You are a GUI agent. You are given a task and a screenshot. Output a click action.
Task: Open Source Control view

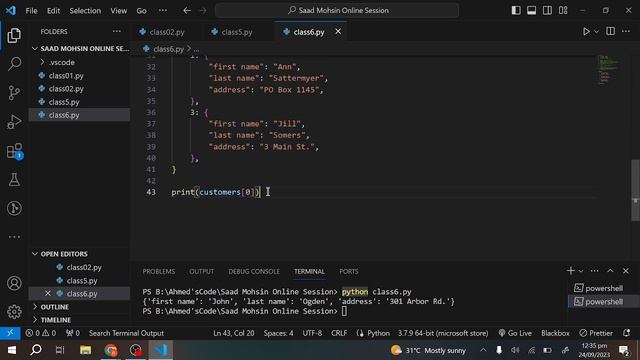[14, 93]
